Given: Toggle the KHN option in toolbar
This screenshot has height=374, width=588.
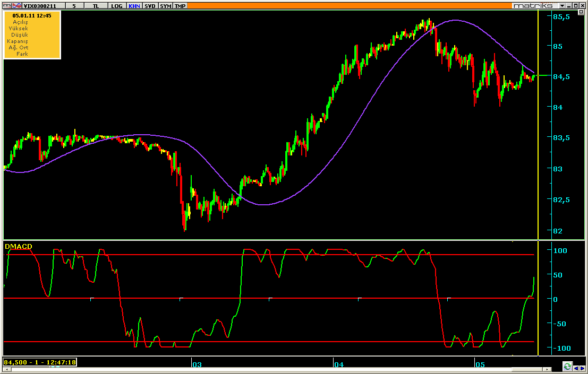Looking at the screenshot, I should 134,5.
